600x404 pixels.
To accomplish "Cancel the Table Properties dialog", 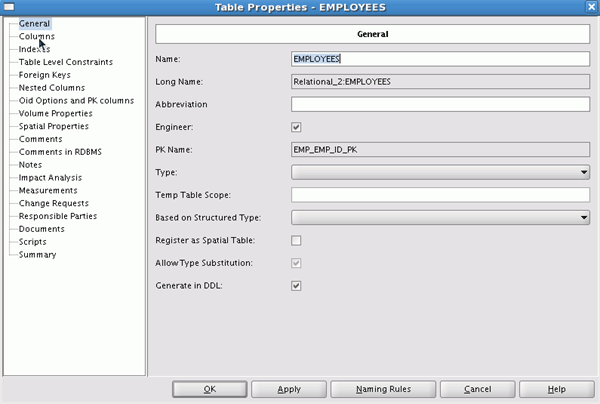I will (478, 389).
